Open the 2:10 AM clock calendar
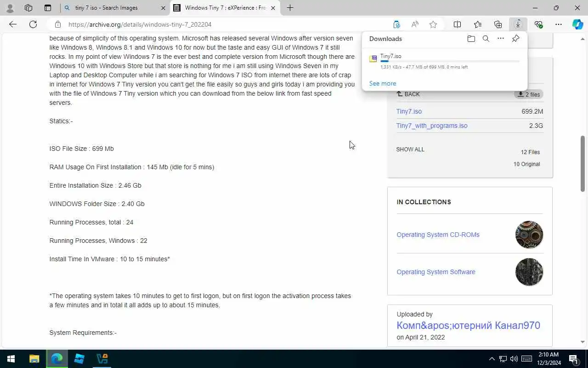 [x=548, y=359]
